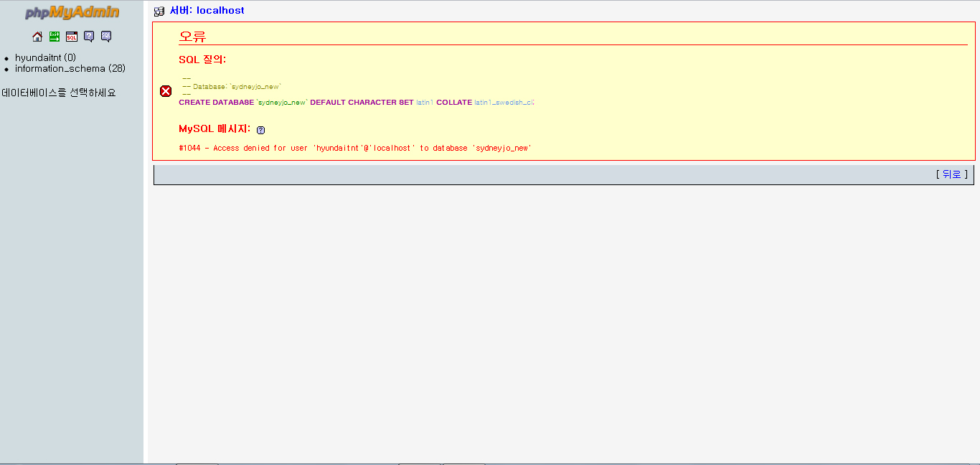The image size is (980, 465).
Task: Click the Home icon in the sidebar
Action: (x=37, y=37)
